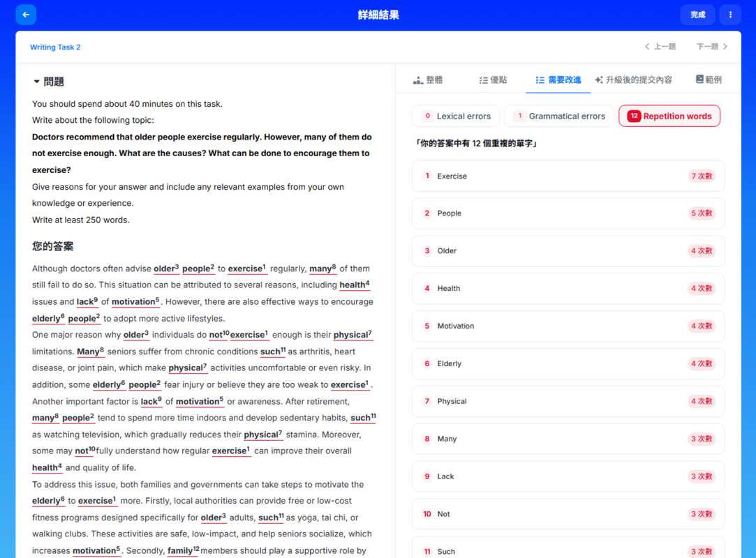Select the Repetition words filter
This screenshot has width=756, height=558.
coord(669,116)
